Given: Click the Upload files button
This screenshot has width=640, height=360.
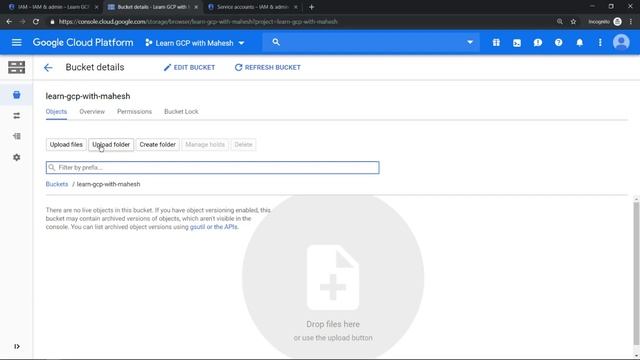Looking at the screenshot, I should [66, 144].
